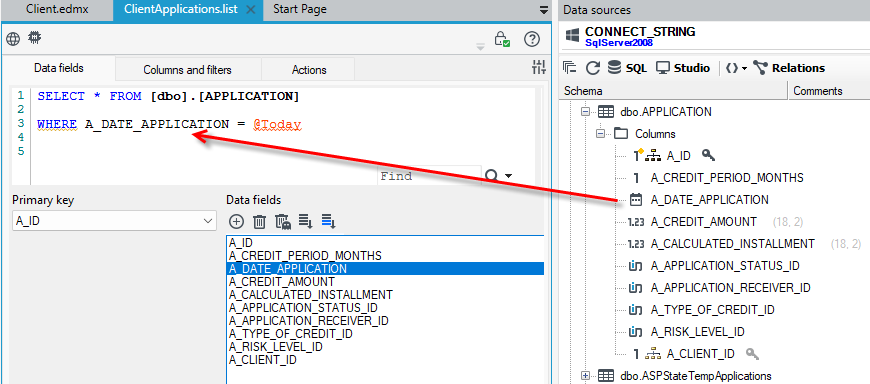Click the @Today parameter in SQL editor
The image size is (870, 384).
tap(277, 124)
